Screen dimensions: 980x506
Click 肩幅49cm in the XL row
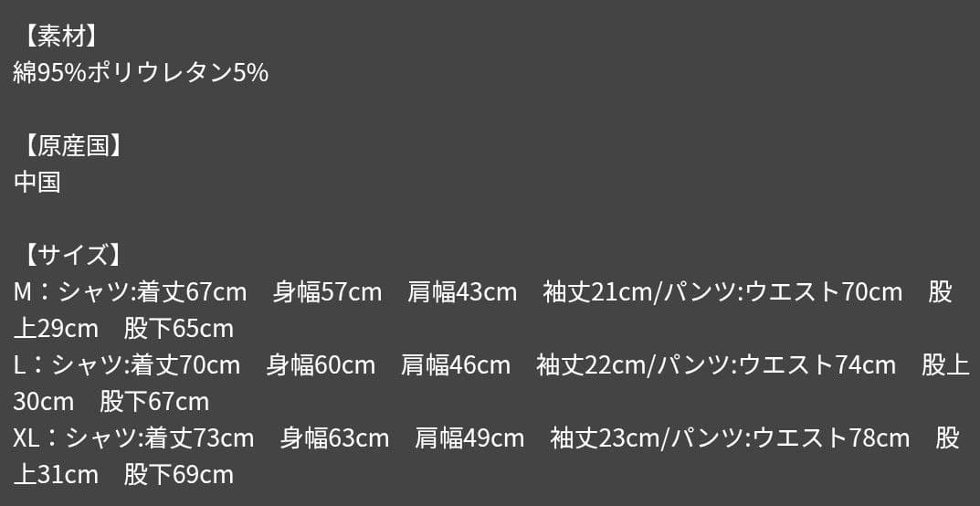click(x=469, y=438)
